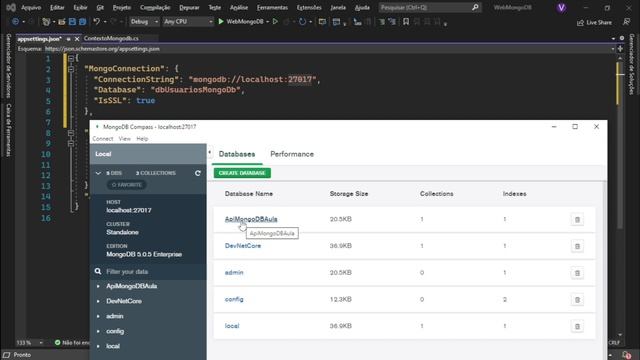Screen dimensions: 640x360
Task: Open the Arquivo menu
Action: point(31,7)
